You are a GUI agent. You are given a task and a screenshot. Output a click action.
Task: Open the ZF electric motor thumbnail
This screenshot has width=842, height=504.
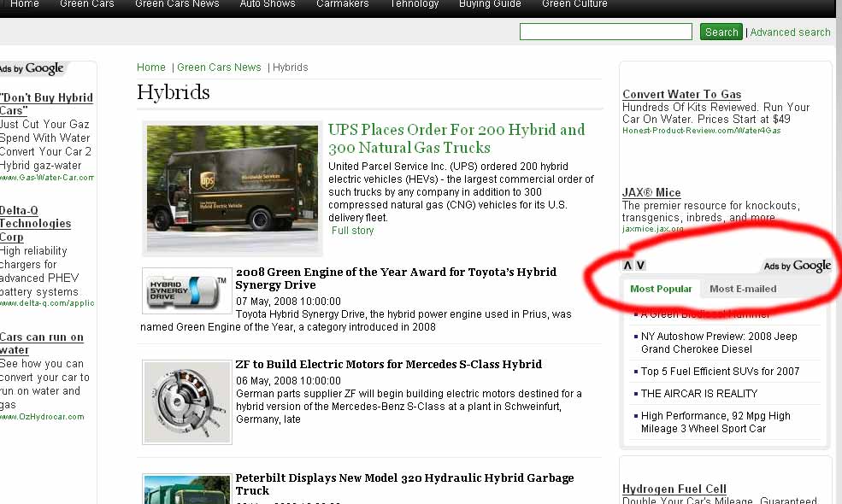187,402
